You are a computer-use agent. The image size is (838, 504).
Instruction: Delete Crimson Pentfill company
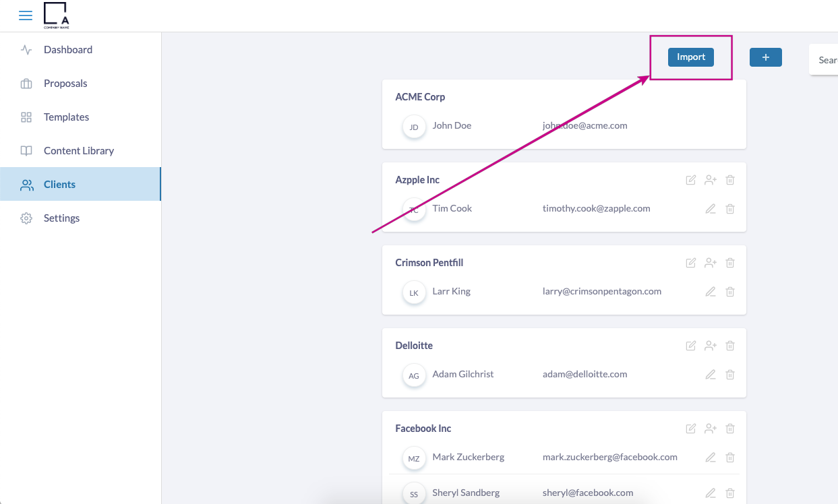[730, 263]
